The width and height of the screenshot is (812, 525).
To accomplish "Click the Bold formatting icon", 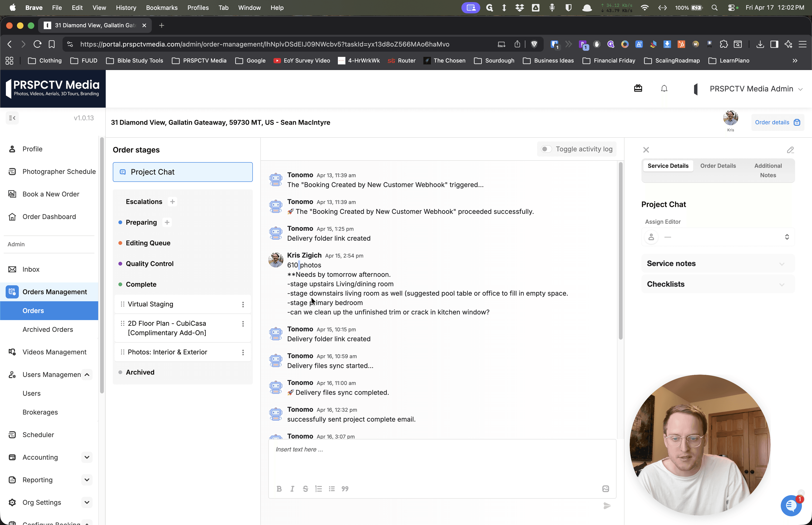I will (x=279, y=489).
